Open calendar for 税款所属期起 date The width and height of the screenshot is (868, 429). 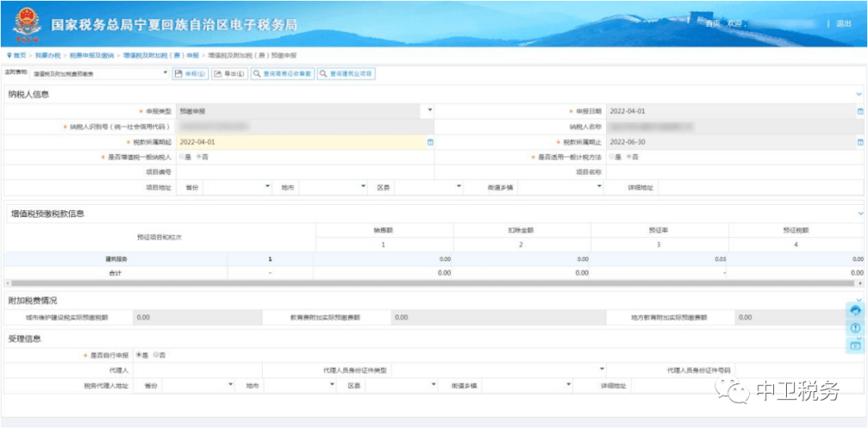pos(430,142)
